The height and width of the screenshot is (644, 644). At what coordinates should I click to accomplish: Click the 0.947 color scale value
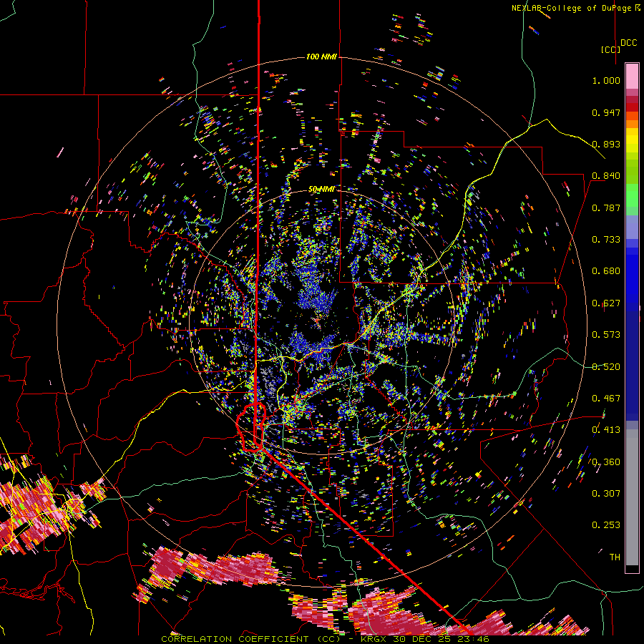(x=606, y=112)
